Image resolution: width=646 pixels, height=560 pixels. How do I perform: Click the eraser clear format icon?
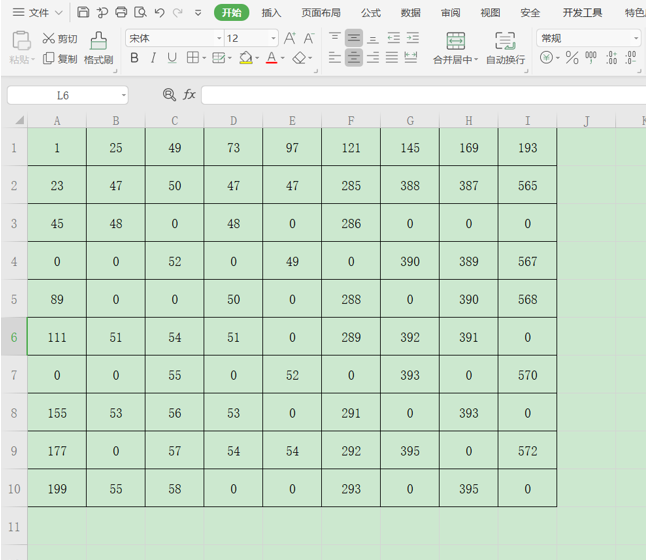click(299, 58)
